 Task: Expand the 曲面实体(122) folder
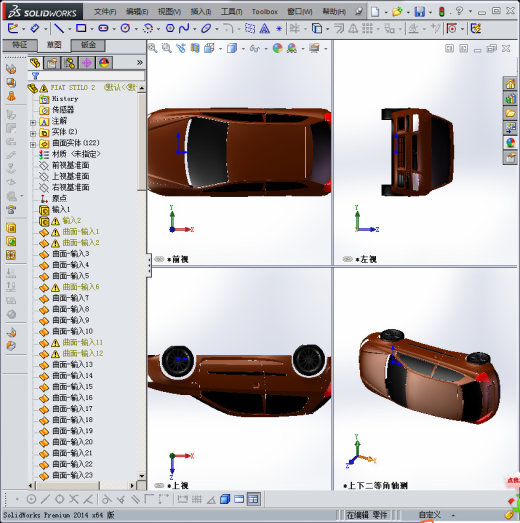pyautogui.click(x=33, y=144)
